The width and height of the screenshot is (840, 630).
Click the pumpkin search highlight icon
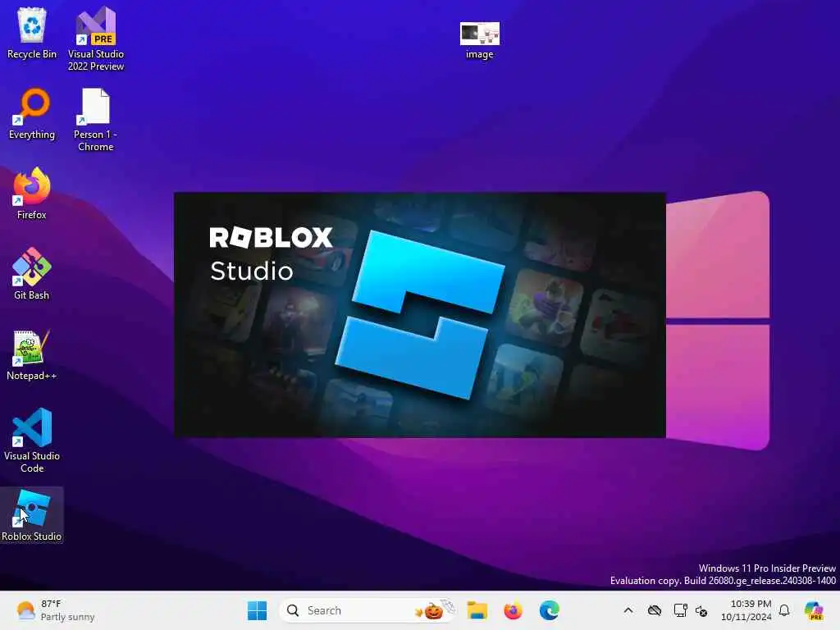[x=433, y=610]
